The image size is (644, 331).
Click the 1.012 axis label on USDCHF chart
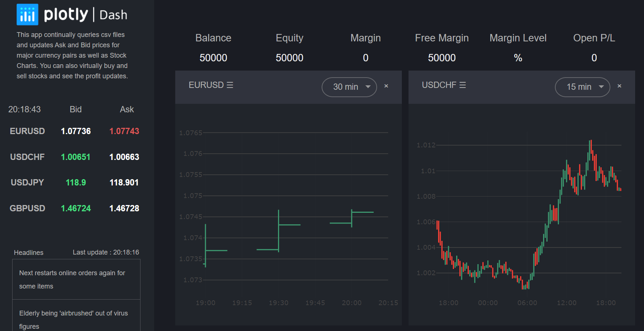point(426,145)
